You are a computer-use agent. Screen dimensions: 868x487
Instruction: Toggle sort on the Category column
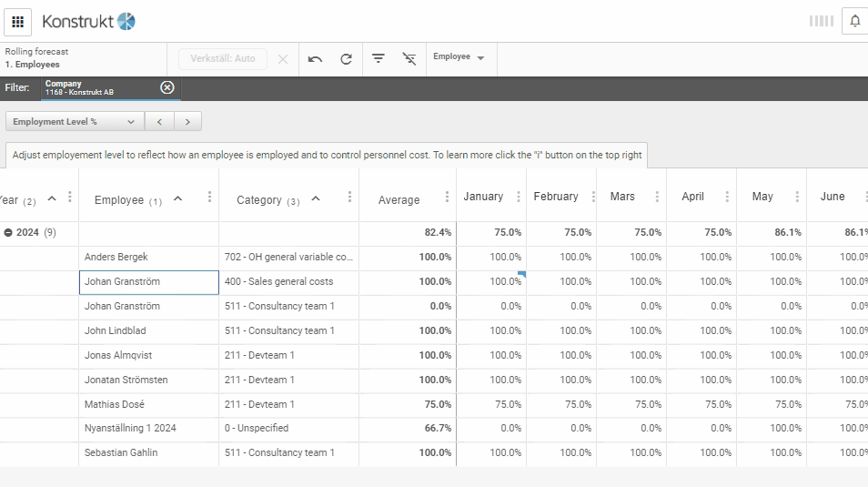tap(316, 199)
